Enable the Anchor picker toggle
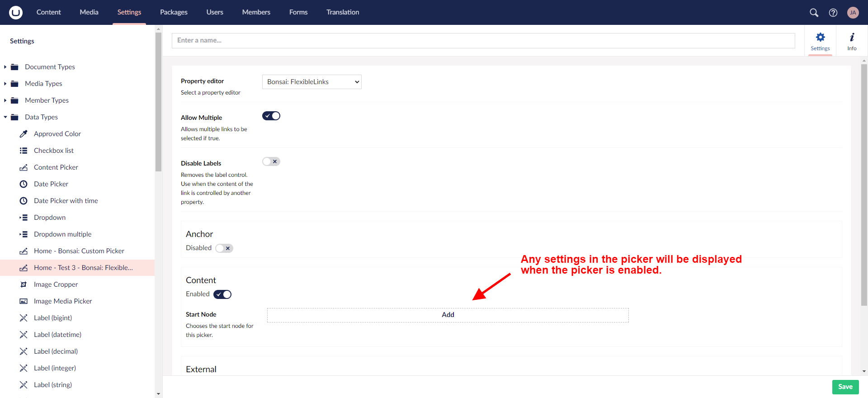This screenshot has height=398, width=868. (x=224, y=248)
